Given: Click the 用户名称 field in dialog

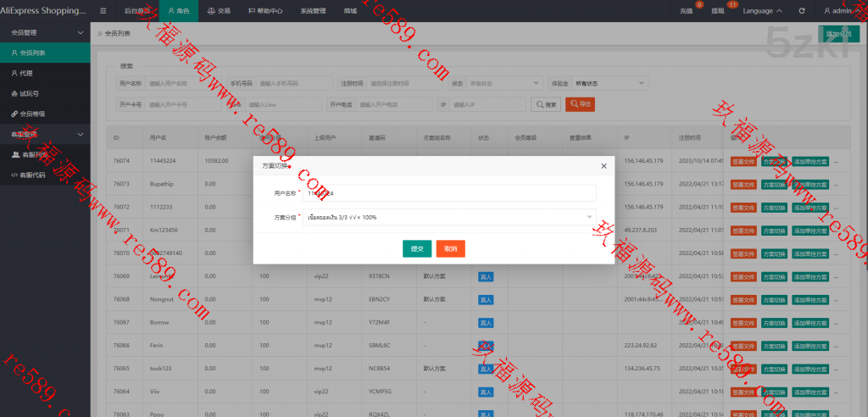Looking at the screenshot, I should (x=449, y=193).
